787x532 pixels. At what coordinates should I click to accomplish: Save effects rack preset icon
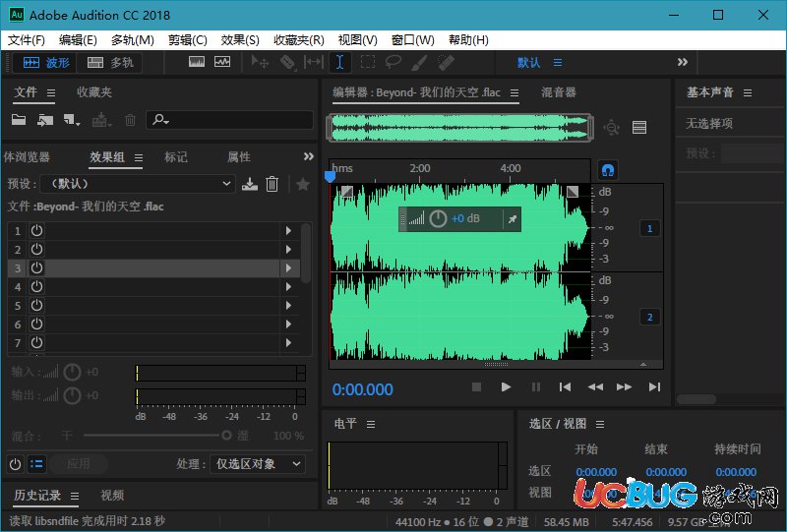tap(250, 184)
